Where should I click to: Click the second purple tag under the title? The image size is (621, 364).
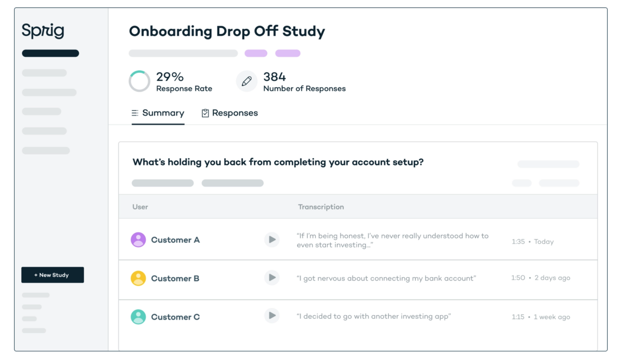(288, 53)
